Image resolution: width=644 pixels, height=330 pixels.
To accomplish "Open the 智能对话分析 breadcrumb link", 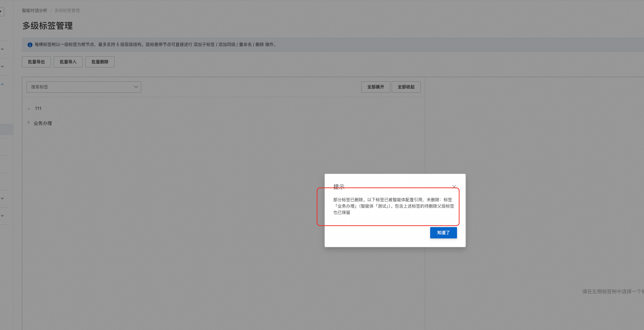I will (35, 11).
